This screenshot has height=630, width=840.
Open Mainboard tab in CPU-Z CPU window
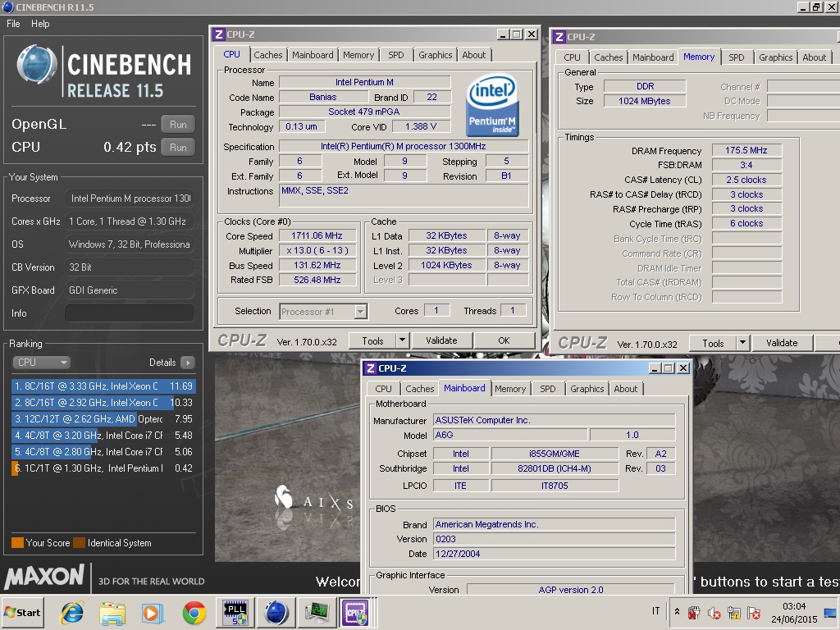[313, 55]
